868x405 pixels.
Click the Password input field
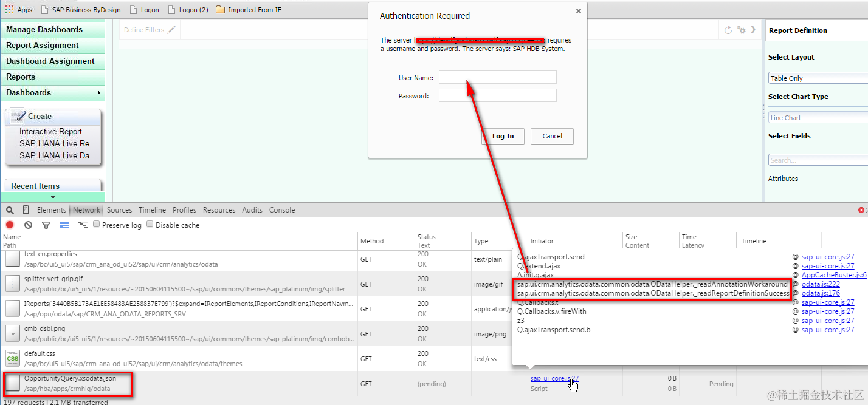498,95
